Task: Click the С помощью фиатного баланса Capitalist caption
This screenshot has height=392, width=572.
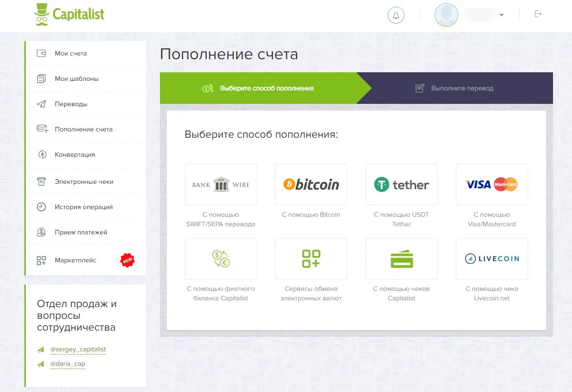Action: [221, 294]
